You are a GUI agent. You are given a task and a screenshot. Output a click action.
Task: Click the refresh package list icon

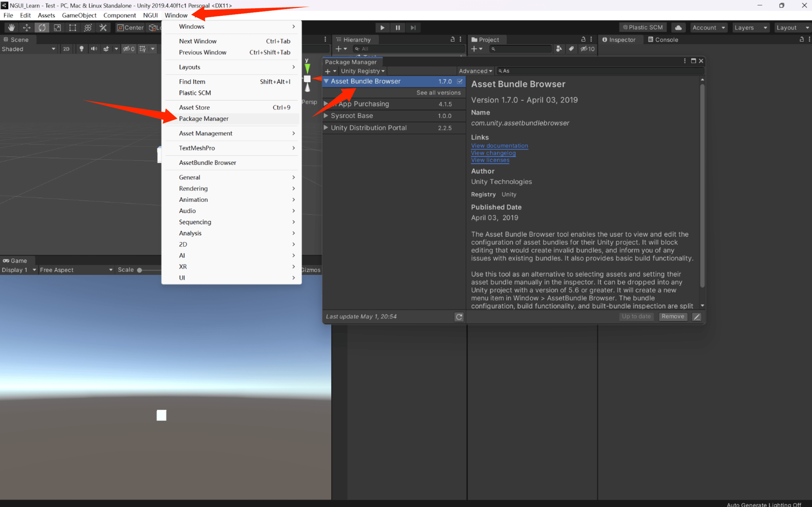(x=459, y=317)
